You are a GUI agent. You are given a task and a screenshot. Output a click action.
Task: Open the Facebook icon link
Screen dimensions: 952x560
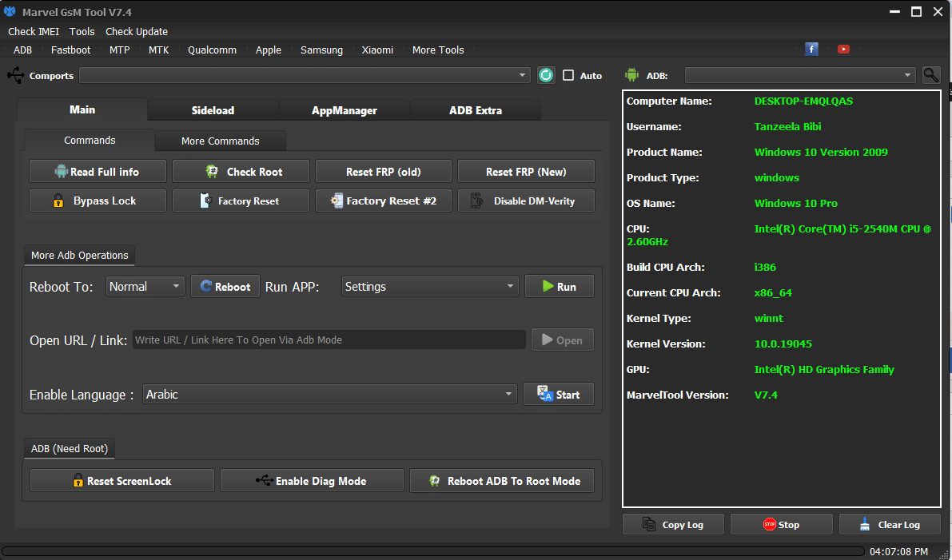[811, 50]
